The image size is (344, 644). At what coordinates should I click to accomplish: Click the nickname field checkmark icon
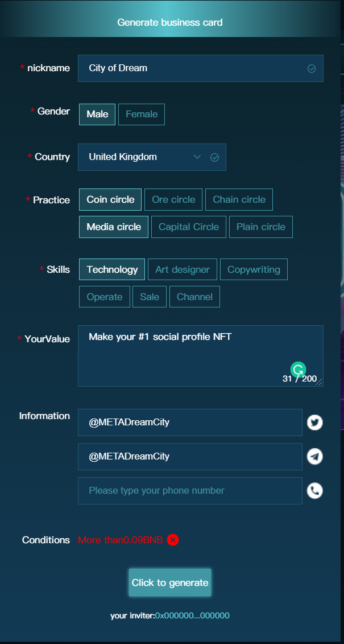pyautogui.click(x=312, y=68)
